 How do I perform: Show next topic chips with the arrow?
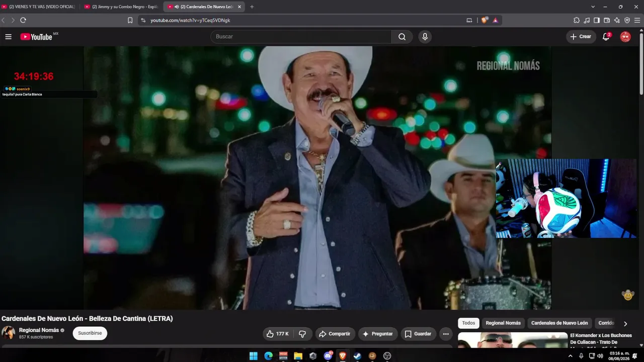pyautogui.click(x=625, y=324)
